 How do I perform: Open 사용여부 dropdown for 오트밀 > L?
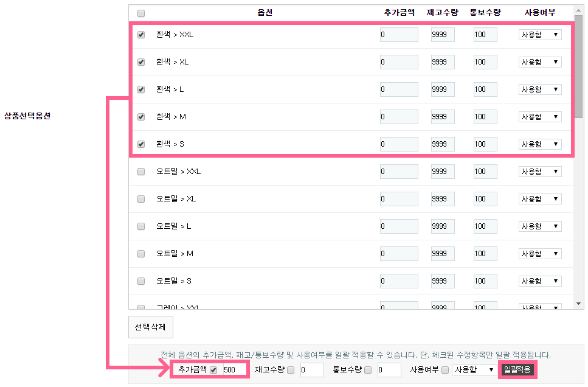tap(540, 226)
